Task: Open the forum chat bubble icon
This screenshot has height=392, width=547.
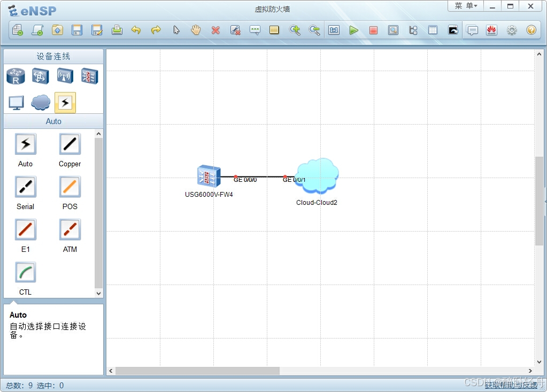Action: coord(472,30)
